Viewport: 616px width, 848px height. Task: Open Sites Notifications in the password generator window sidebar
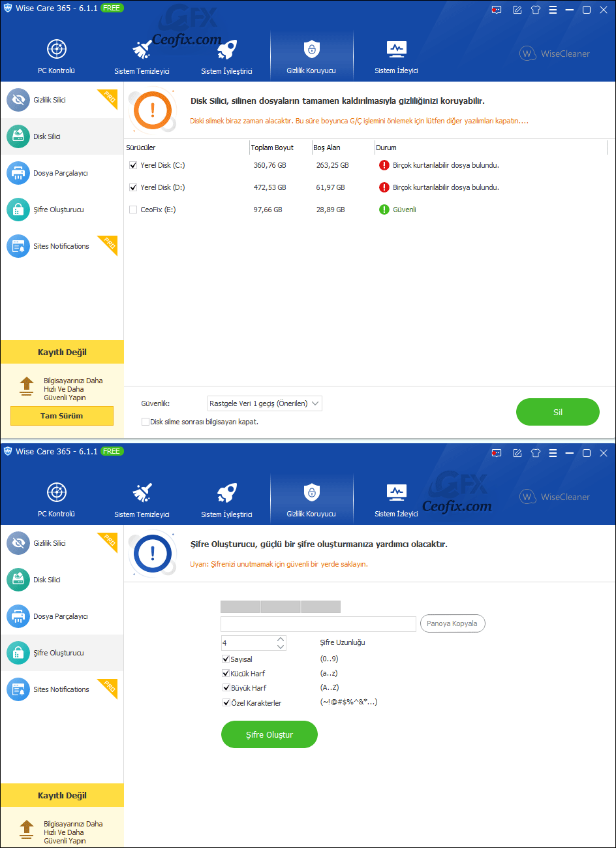pos(62,689)
